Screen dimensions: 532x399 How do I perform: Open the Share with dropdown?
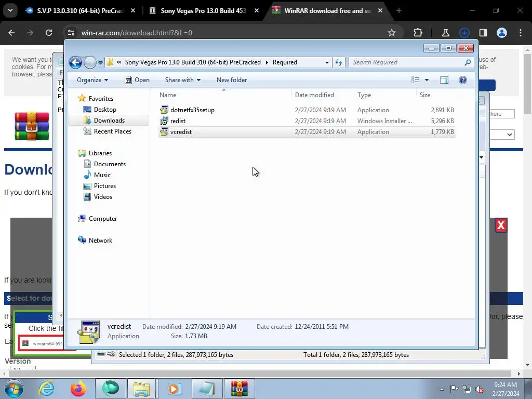click(182, 80)
